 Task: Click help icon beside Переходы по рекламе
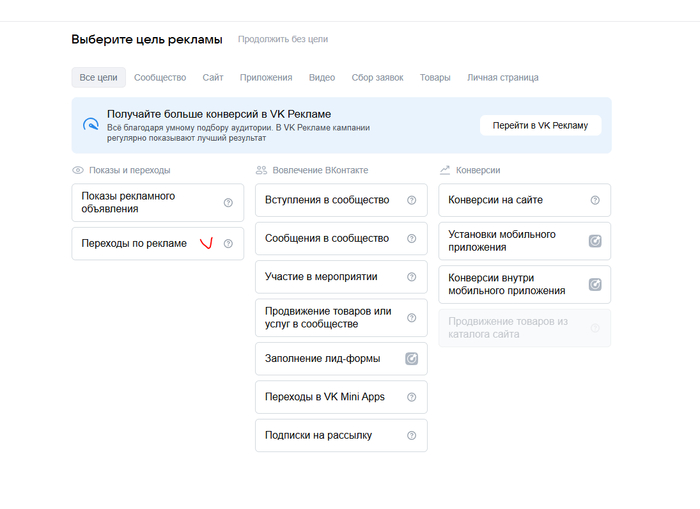pos(228,243)
